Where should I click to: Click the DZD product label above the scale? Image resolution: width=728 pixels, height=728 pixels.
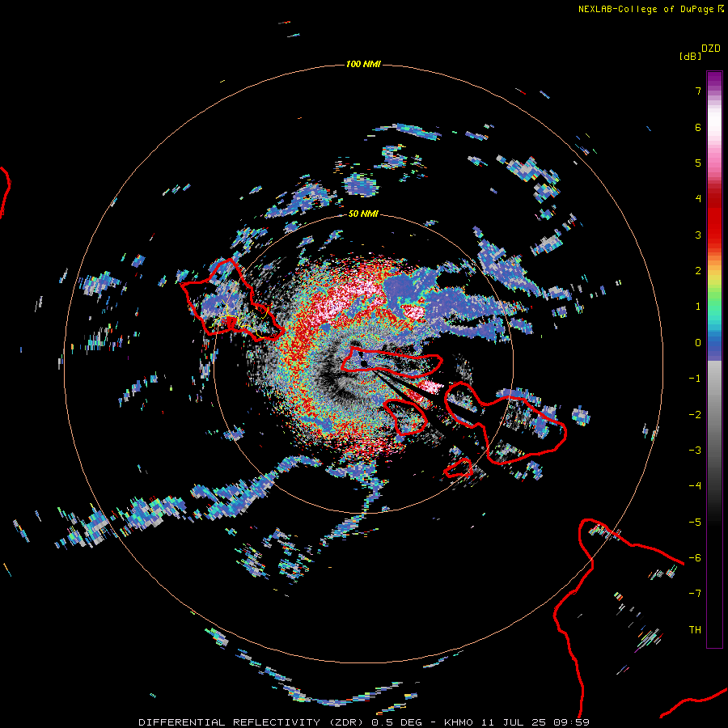click(711, 49)
